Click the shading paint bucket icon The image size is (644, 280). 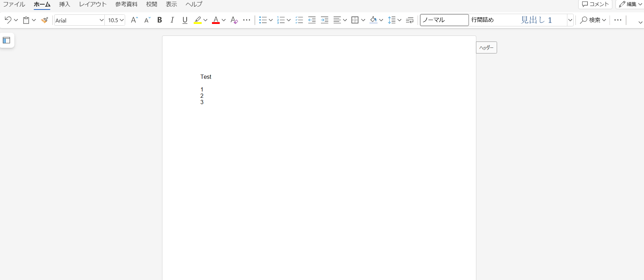pyautogui.click(x=373, y=20)
